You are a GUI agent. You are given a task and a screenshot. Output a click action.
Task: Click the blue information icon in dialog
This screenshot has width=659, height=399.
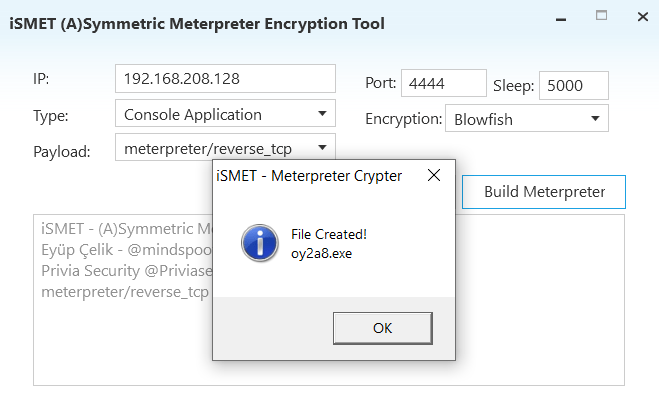coord(260,243)
